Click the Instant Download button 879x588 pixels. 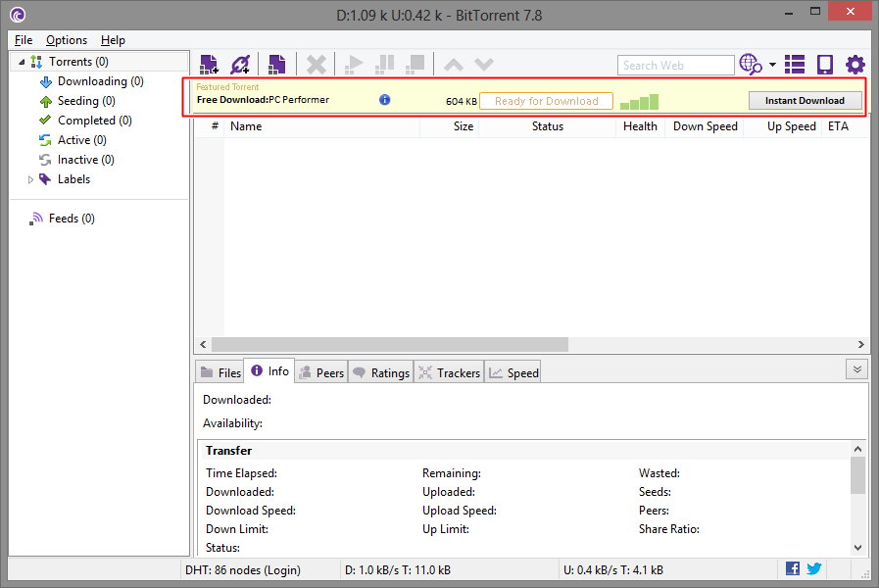pos(805,100)
